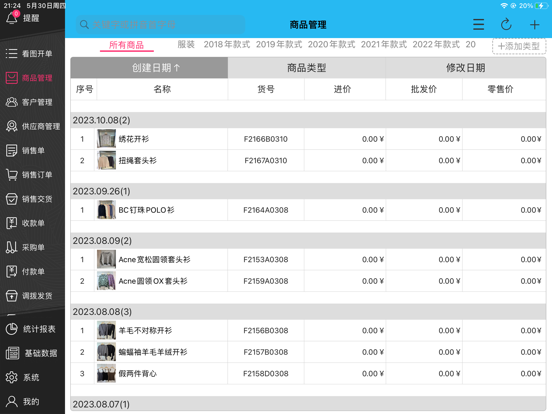This screenshot has width=552, height=414.
Task: Open 供应商管理 in the sidebar
Action: coord(32,126)
